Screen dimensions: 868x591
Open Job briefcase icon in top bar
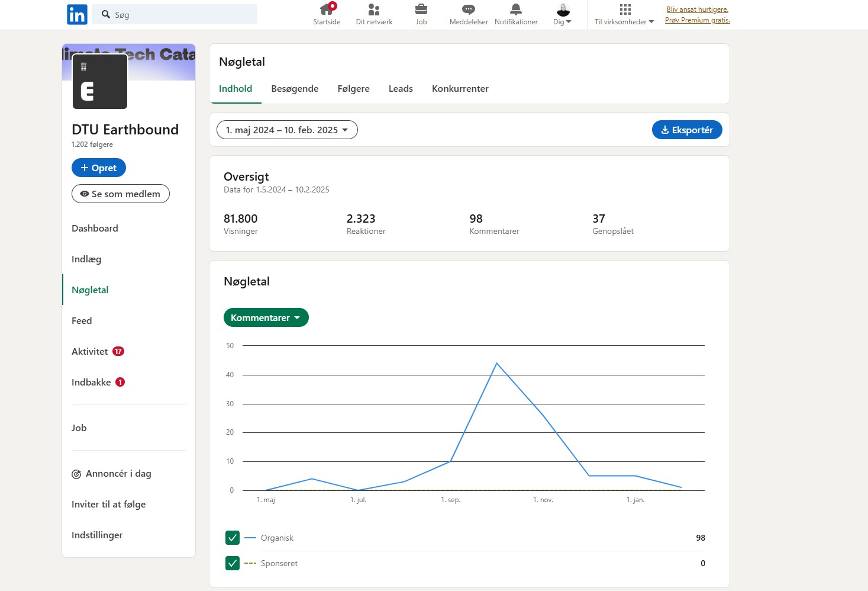coord(421,9)
